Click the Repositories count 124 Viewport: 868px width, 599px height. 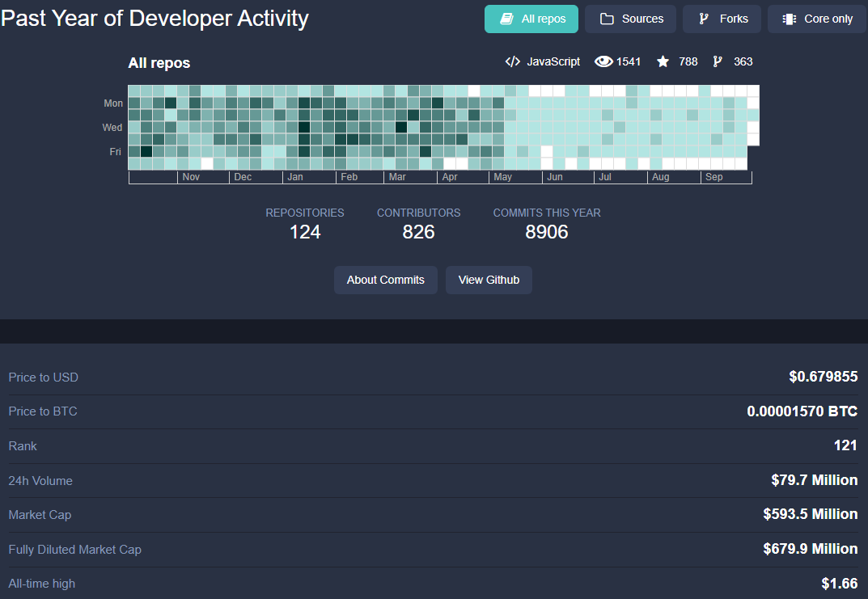(x=305, y=232)
